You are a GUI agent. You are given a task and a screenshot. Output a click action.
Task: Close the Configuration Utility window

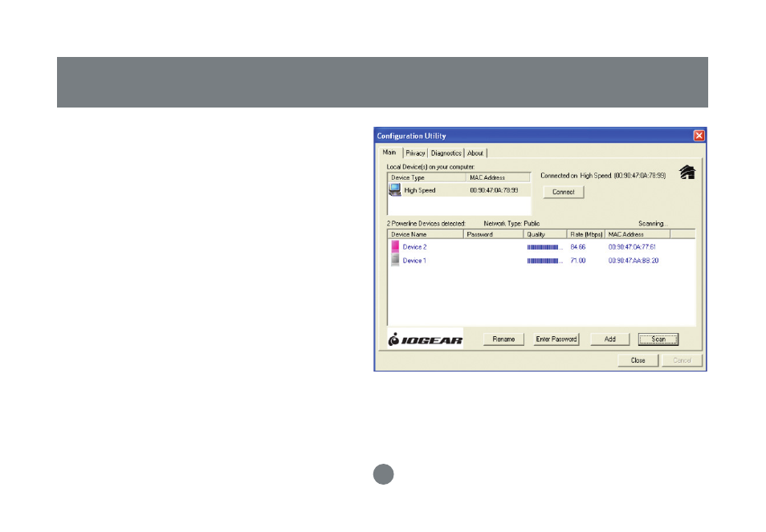[699, 136]
